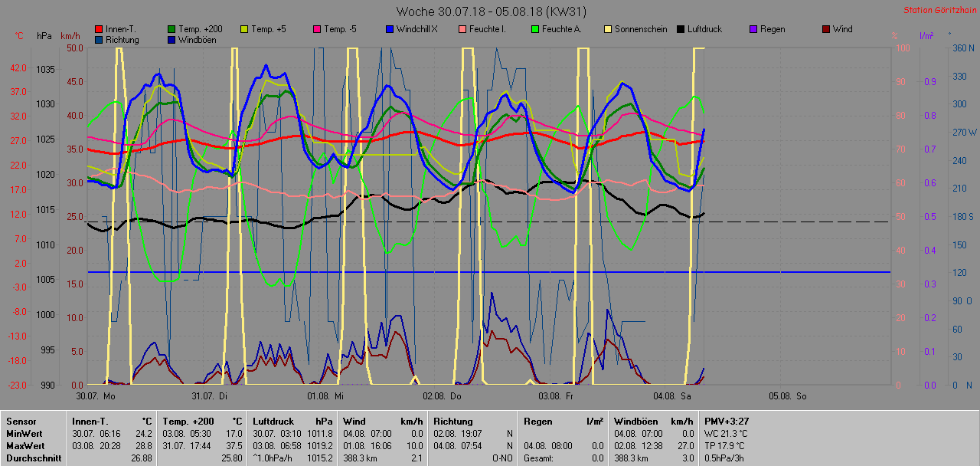Click the Luftdruck minimum value 1011.8
This screenshot has width=980, height=466.
[320, 433]
